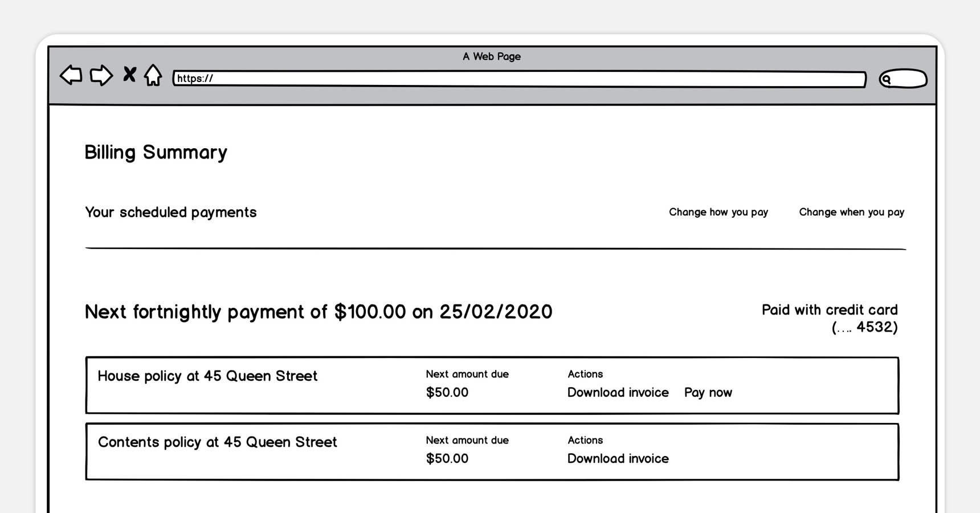The image size is (980, 513).
Task: Click Pay now for House policy
Action: click(x=708, y=393)
